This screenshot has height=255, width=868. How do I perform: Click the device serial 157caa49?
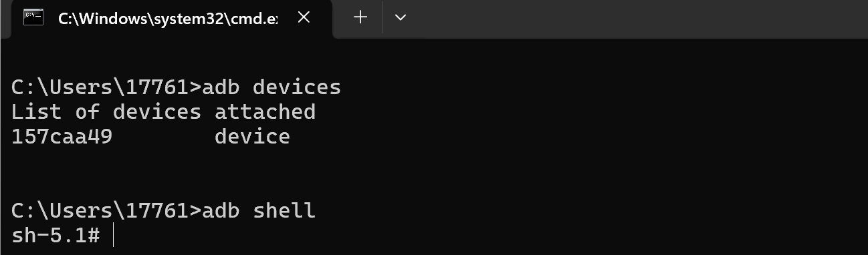click(62, 138)
